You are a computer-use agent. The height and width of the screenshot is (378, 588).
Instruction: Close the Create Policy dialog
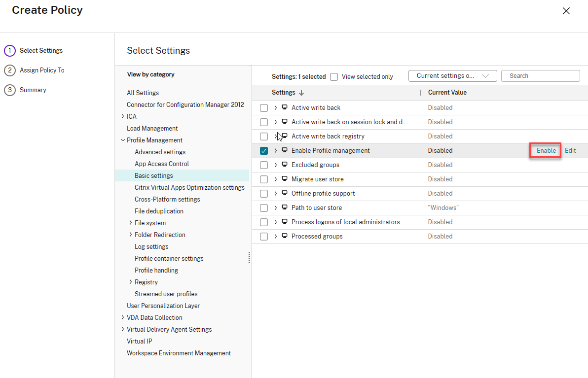(566, 11)
